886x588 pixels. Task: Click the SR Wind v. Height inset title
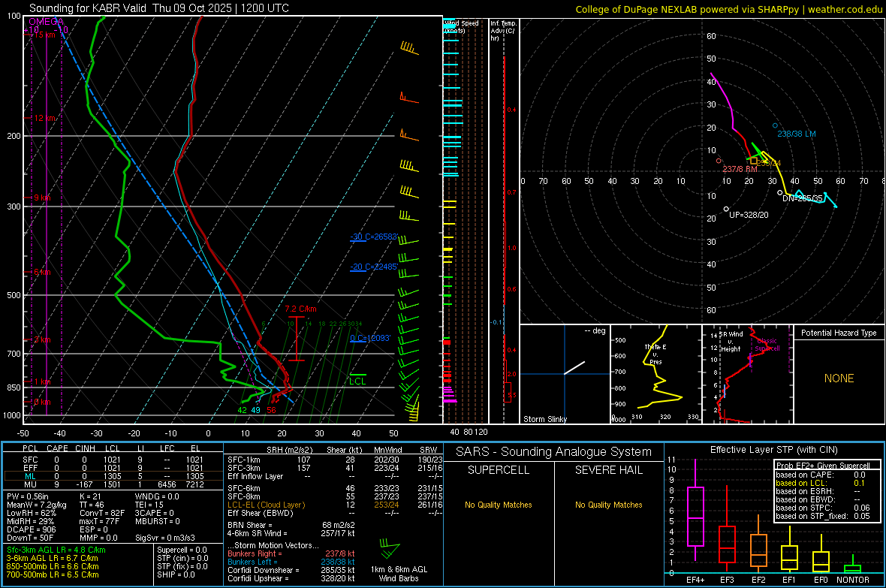pos(731,342)
